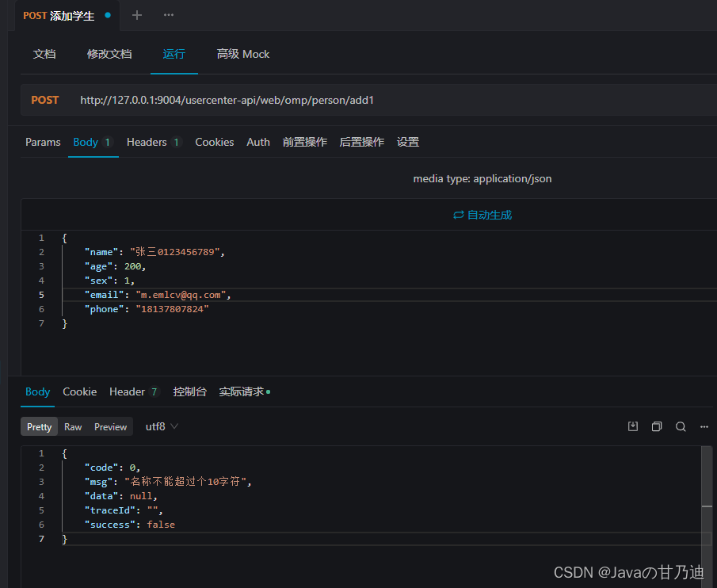Search the response with magnifier icon

[x=681, y=426]
